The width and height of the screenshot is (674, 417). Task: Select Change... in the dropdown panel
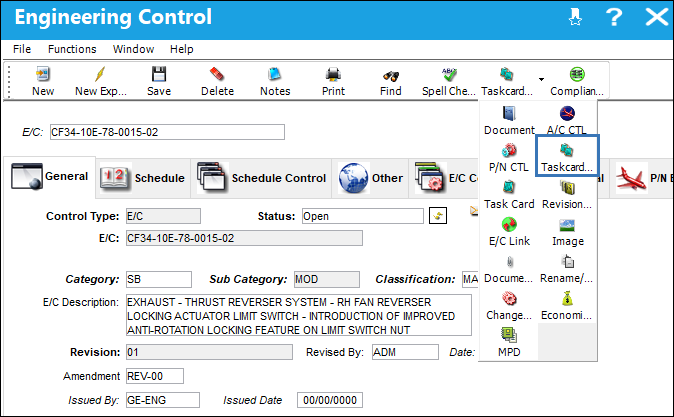pyautogui.click(x=509, y=306)
